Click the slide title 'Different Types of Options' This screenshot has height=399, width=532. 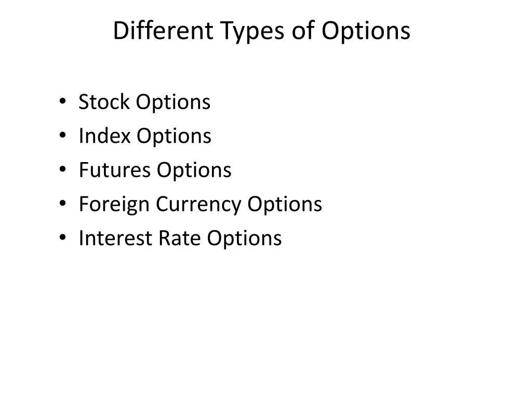[262, 31]
